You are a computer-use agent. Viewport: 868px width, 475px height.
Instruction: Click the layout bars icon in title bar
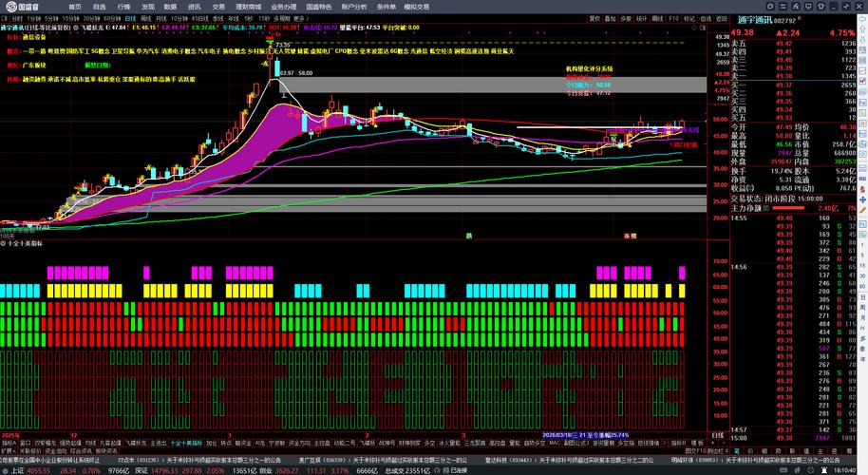[x=783, y=6]
